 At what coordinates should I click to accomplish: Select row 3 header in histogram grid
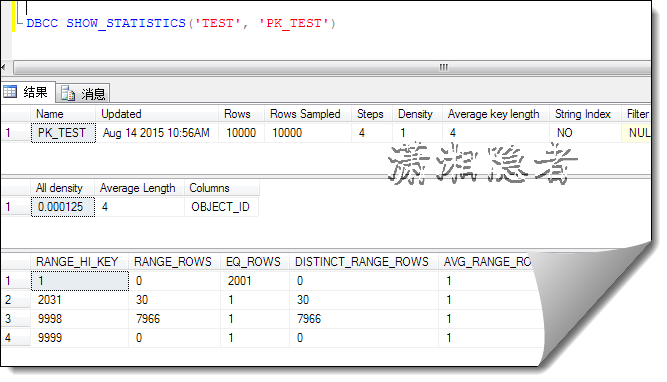pos(15,319)
